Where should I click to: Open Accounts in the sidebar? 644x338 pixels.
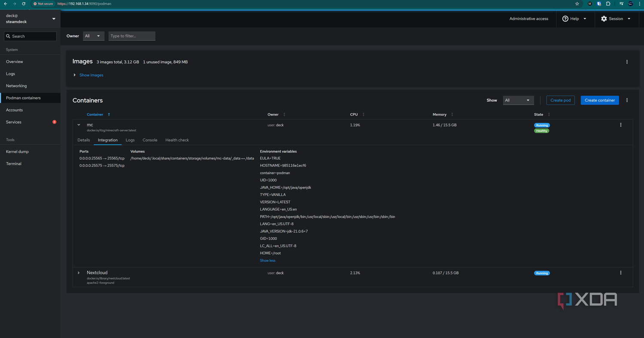coord(30,110)
